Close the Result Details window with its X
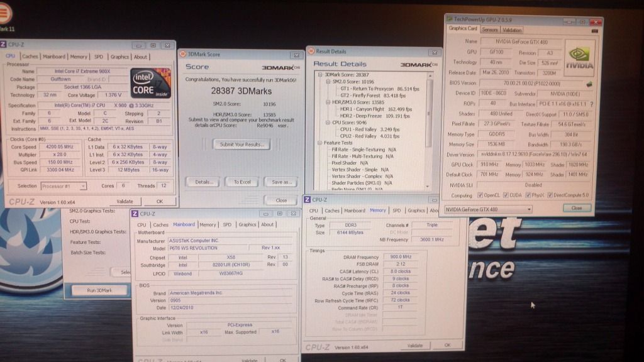644x362 pixels. click(435, 53)
